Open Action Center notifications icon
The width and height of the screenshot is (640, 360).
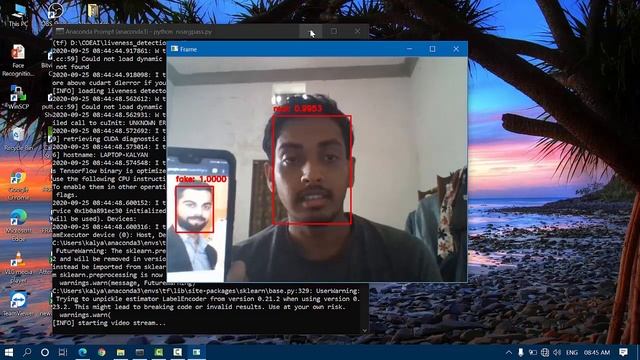click(x=623, y=352)
